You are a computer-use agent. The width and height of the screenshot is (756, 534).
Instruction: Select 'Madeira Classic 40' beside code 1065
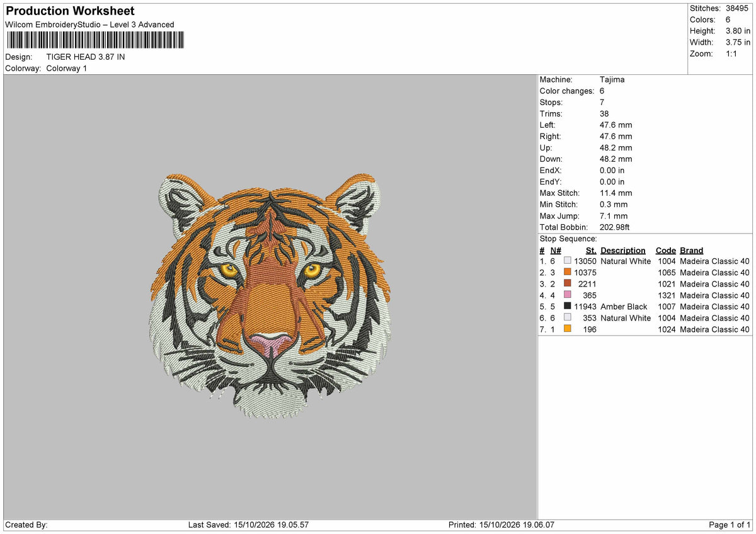click(715, 272)
